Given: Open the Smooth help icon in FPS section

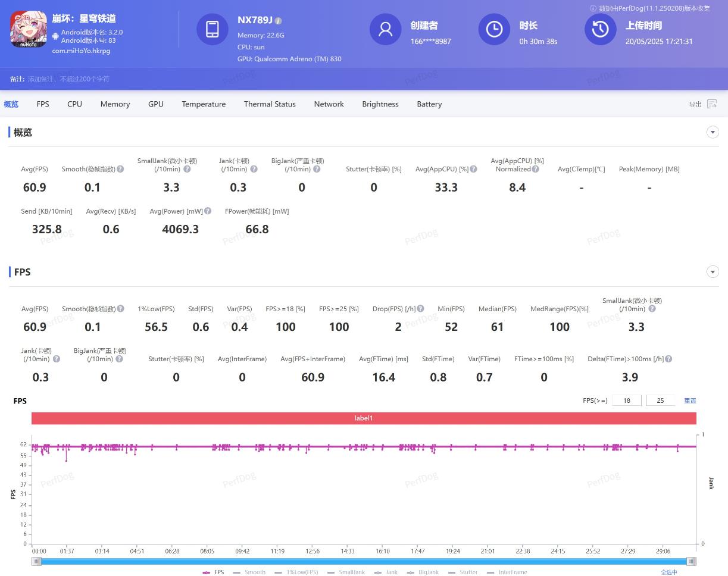Looking at the screenshot, I should point(120,309).
